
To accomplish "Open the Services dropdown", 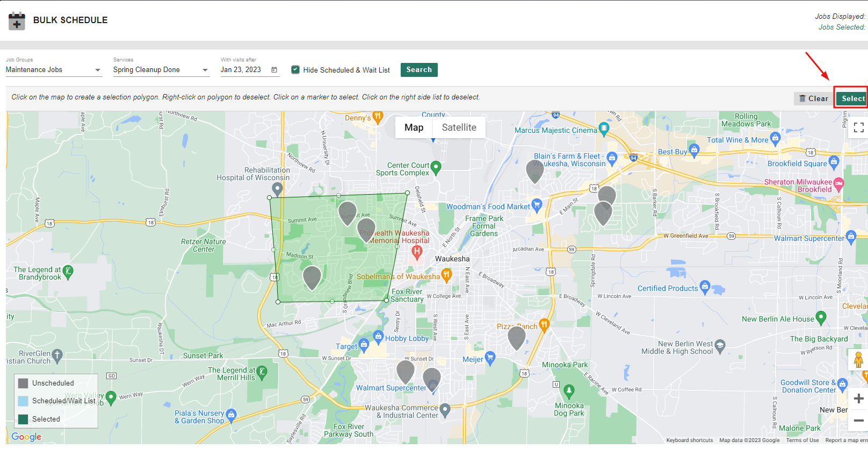I will (x=161, y=70).
